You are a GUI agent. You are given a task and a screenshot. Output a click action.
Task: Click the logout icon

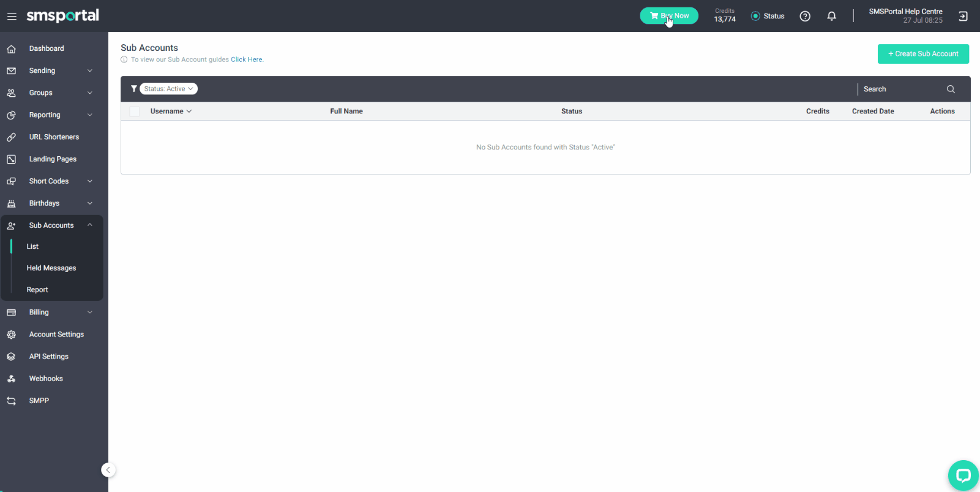click(x=963, y=17)
